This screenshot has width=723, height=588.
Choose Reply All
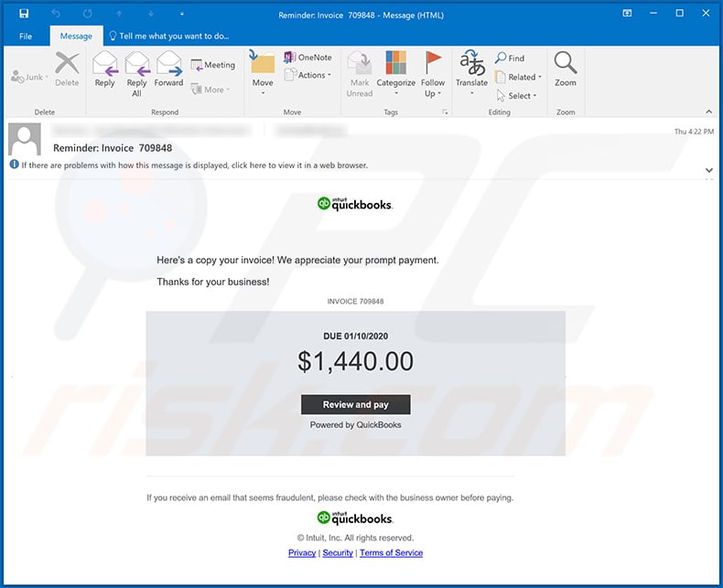click(x=136, y=75)
